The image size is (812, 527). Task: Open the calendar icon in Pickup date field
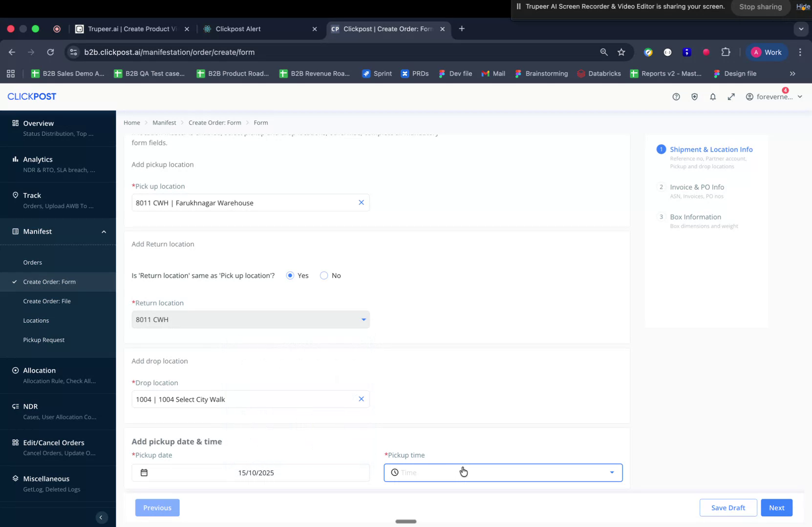click(145, 472)
